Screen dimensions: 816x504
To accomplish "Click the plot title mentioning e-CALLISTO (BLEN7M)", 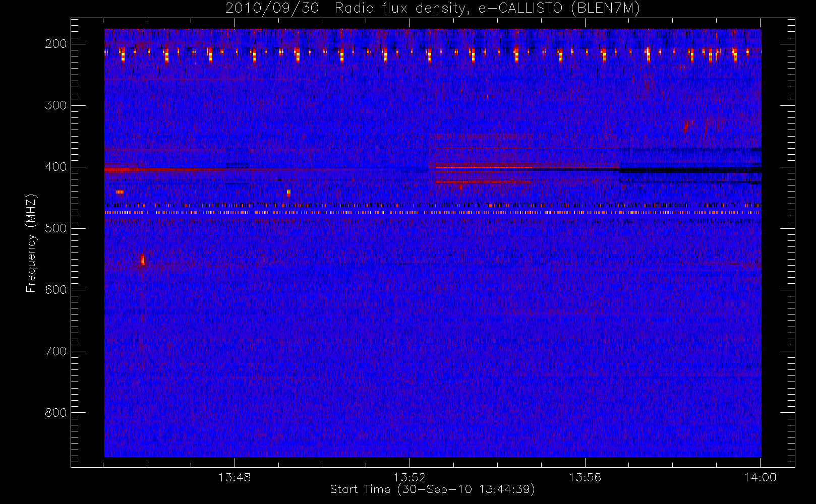I will 432,9.
